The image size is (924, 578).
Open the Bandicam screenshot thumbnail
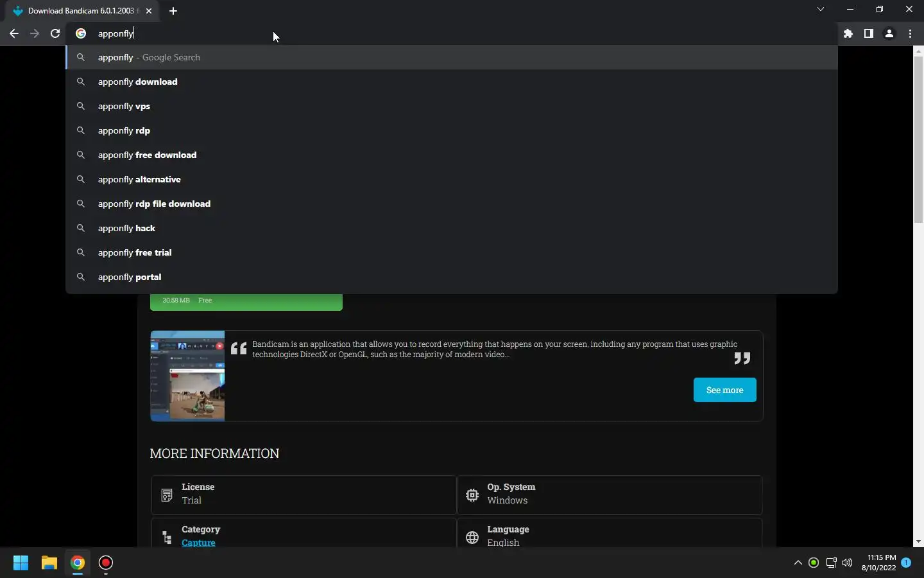tap(187, 376)
